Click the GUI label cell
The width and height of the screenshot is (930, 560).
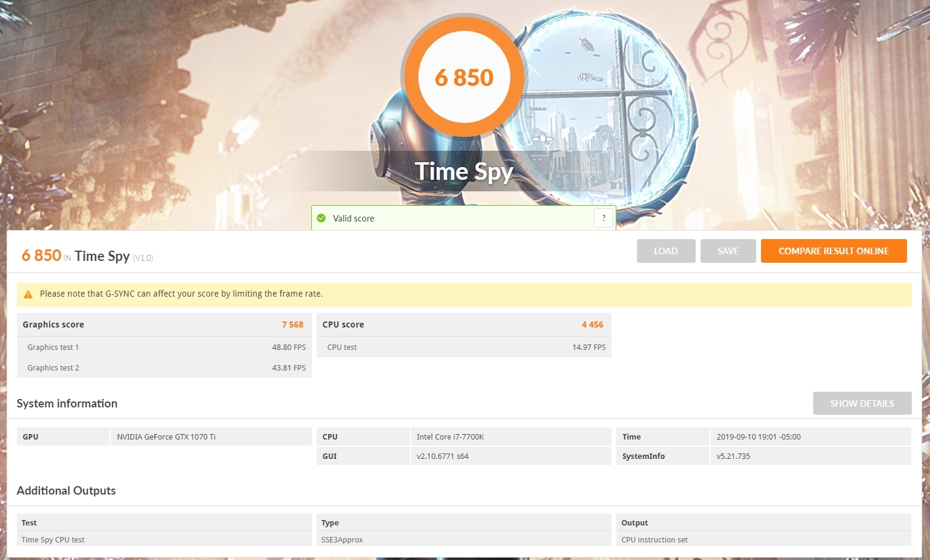[363, 456]
